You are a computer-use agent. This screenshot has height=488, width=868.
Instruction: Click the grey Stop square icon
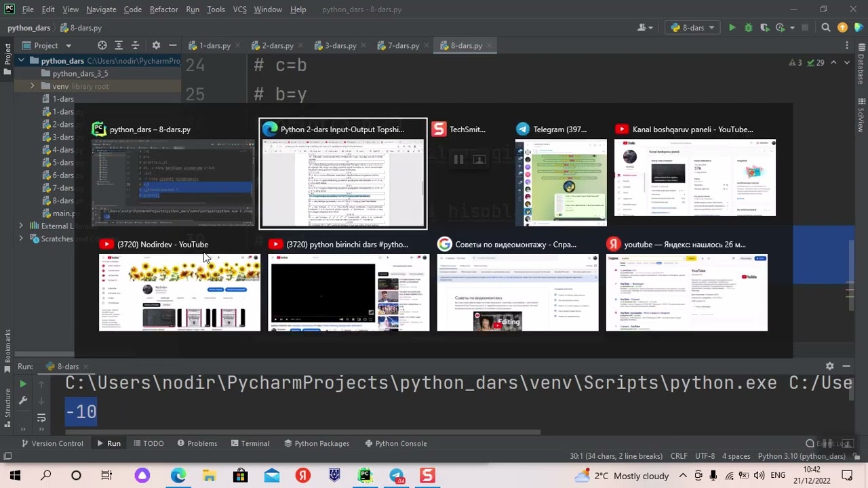coord(805,28)
